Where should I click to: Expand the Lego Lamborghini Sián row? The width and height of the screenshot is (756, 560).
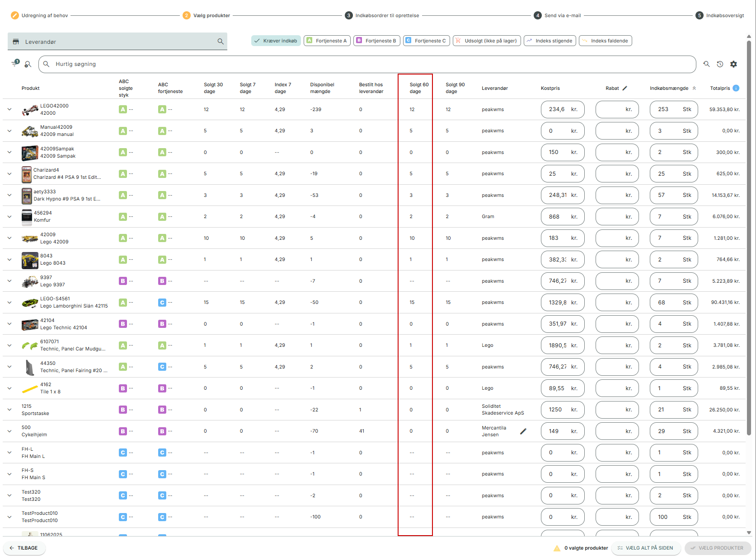9,303
